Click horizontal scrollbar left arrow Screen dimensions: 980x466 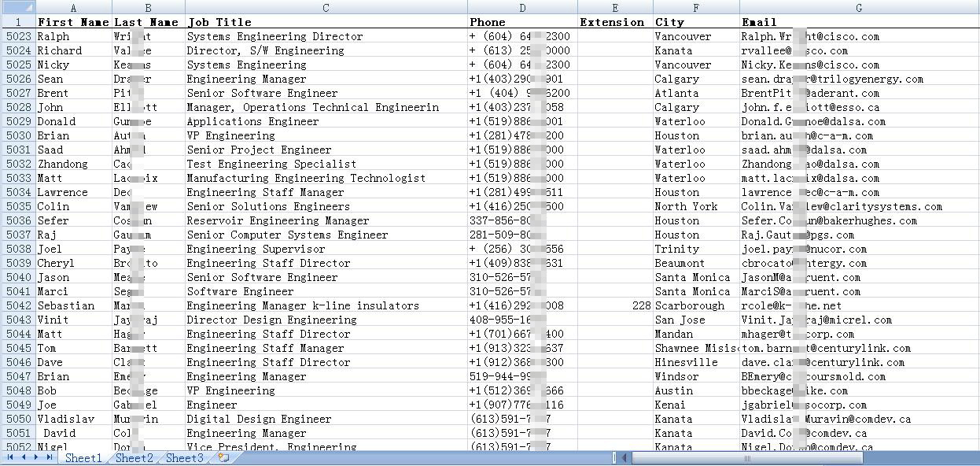pyautogui.click(x=625, y=457)
